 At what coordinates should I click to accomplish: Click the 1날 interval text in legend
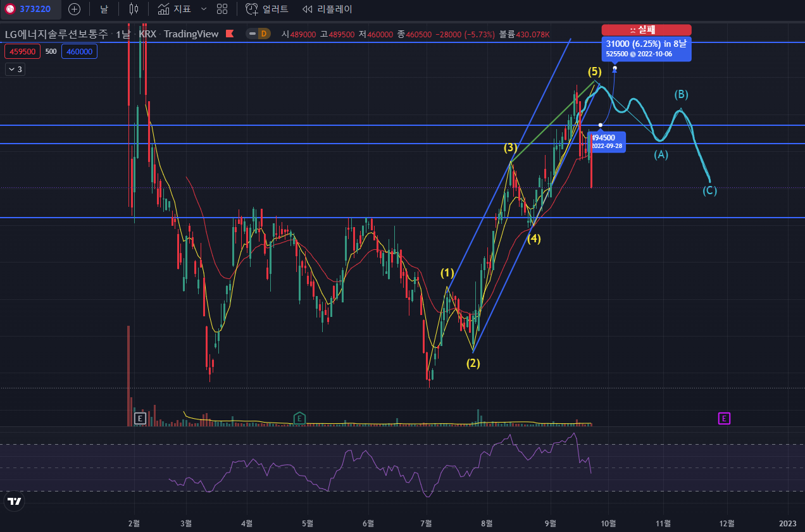tap(123, 34)
